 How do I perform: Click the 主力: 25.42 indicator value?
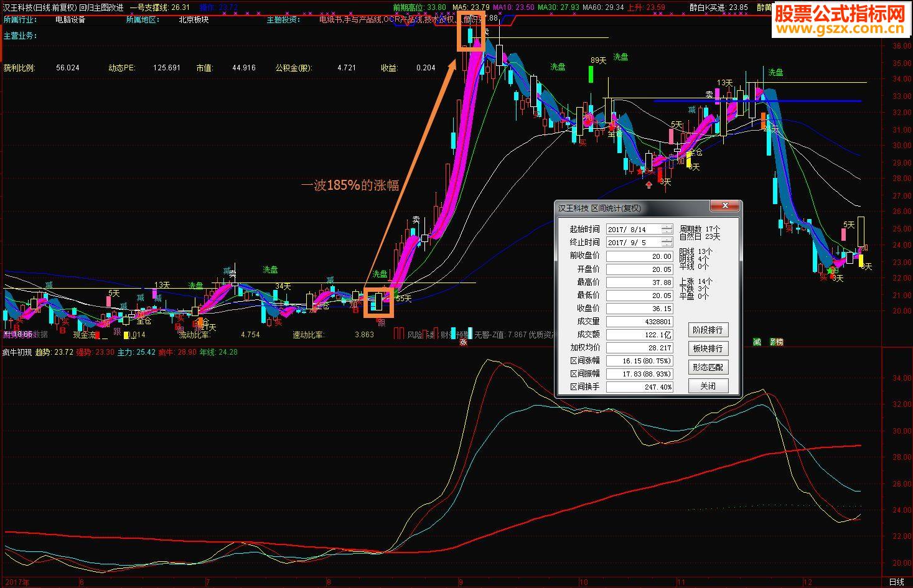click(136, 352)
